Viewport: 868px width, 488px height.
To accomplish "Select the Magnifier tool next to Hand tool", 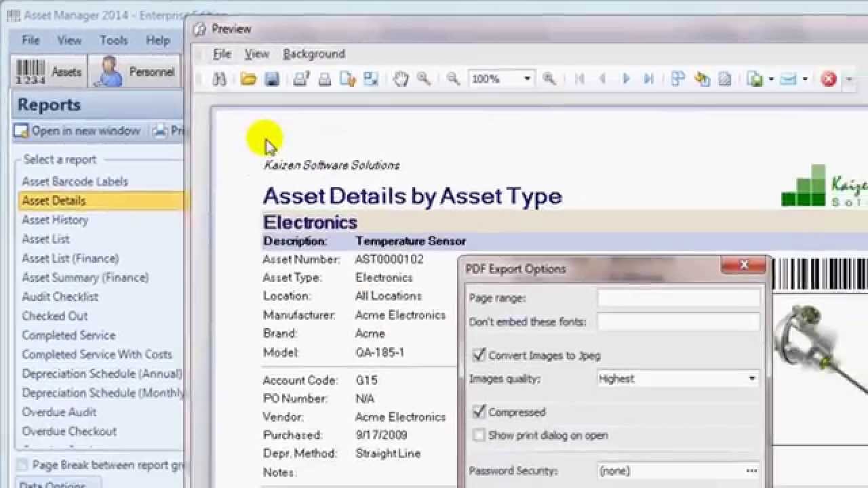I will [424, 79].
